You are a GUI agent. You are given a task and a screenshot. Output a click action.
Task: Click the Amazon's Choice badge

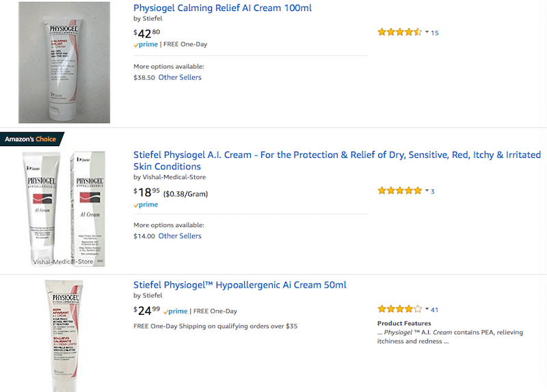[x=31, y=139]
